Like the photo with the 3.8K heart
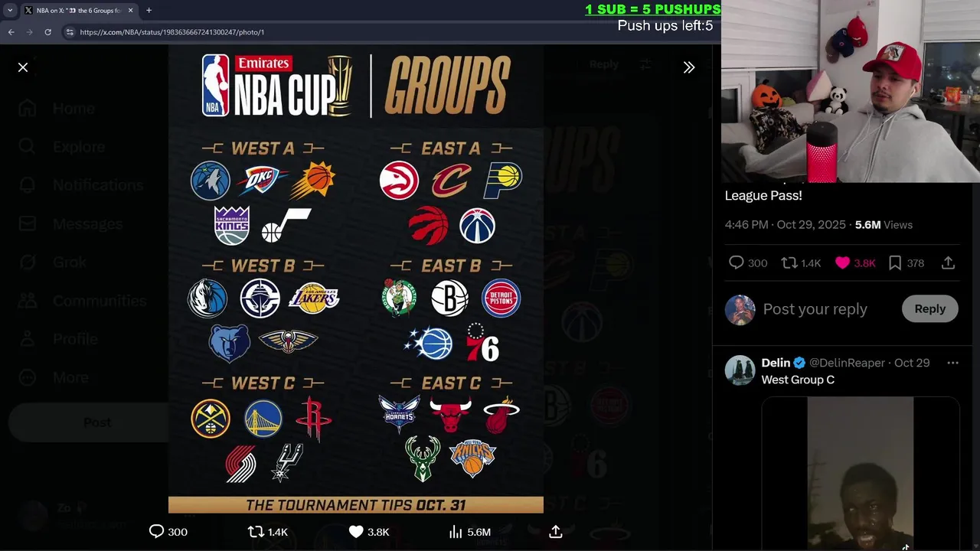Screen dimensions: 980x551 (x=368, y=532)
